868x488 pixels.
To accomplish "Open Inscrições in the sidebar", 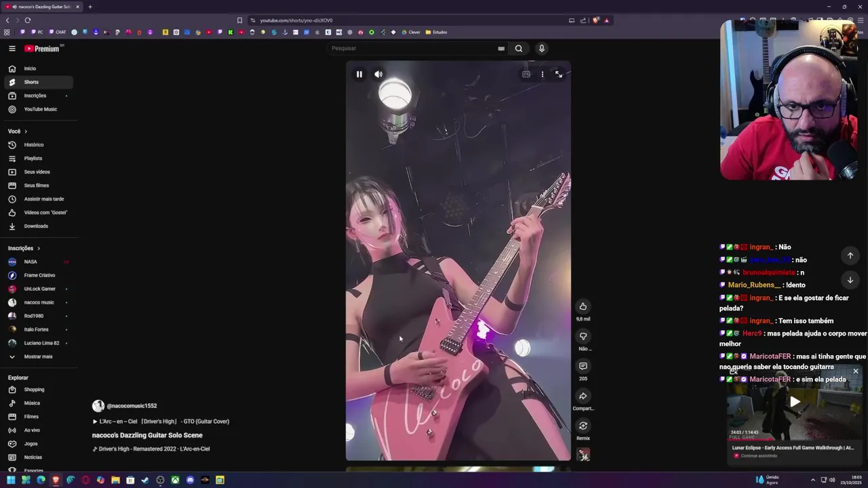I will tap(39, 96).
